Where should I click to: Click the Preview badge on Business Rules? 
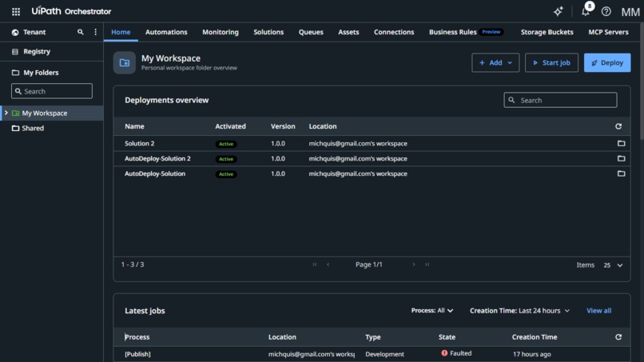pyautogui.click(x=491, y=32)
